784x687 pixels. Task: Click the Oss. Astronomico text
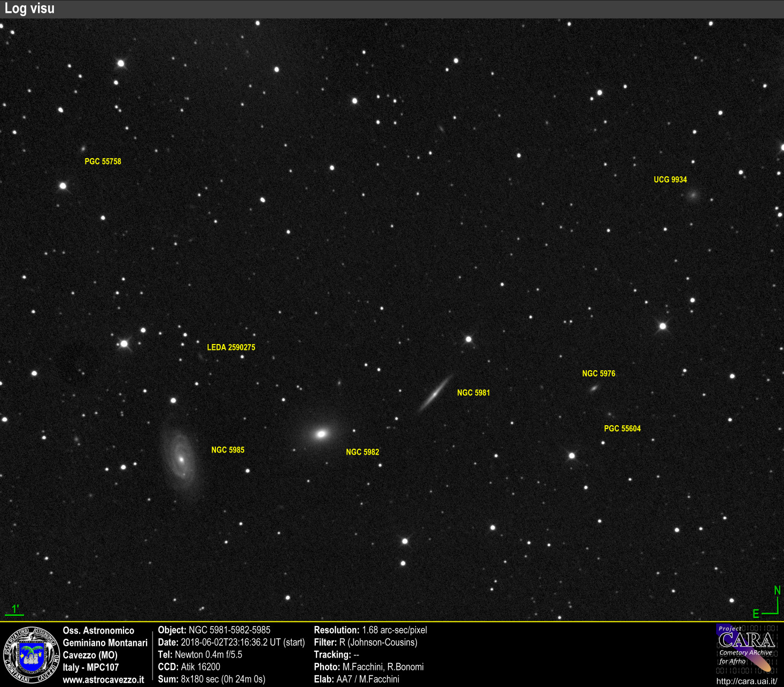[98, 631]
